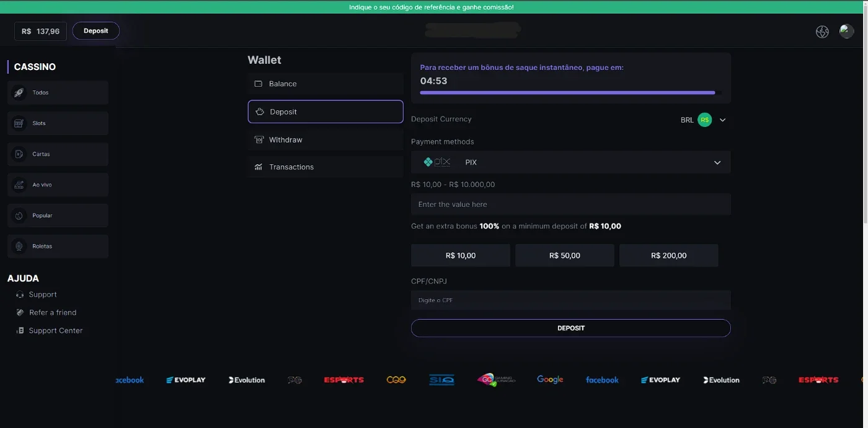
Task: Open the Support Center link
Action: pos(56,331)
